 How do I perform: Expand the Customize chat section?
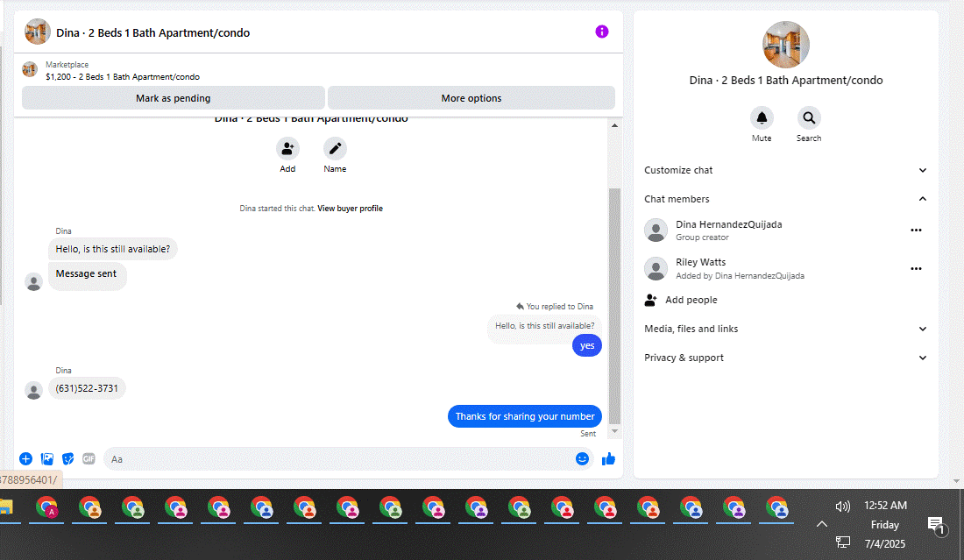tap(785, 170)
